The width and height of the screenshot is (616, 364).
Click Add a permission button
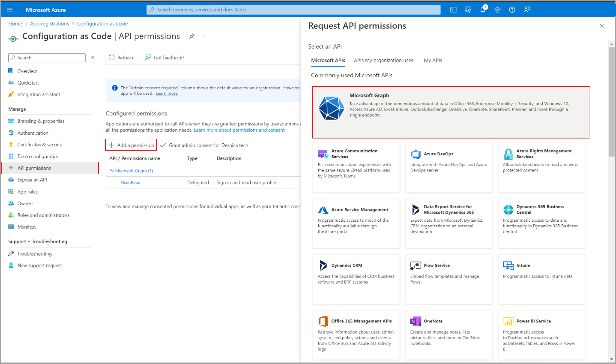131,145
